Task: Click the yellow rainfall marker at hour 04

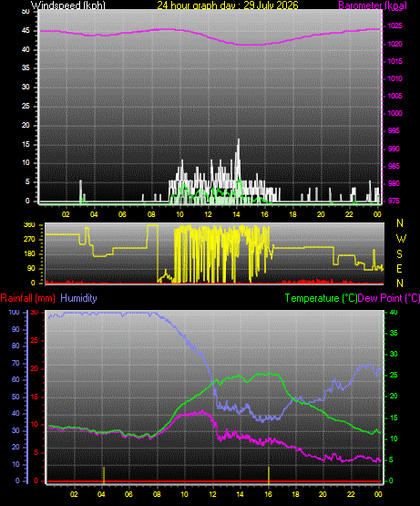Action: [104, 475]
